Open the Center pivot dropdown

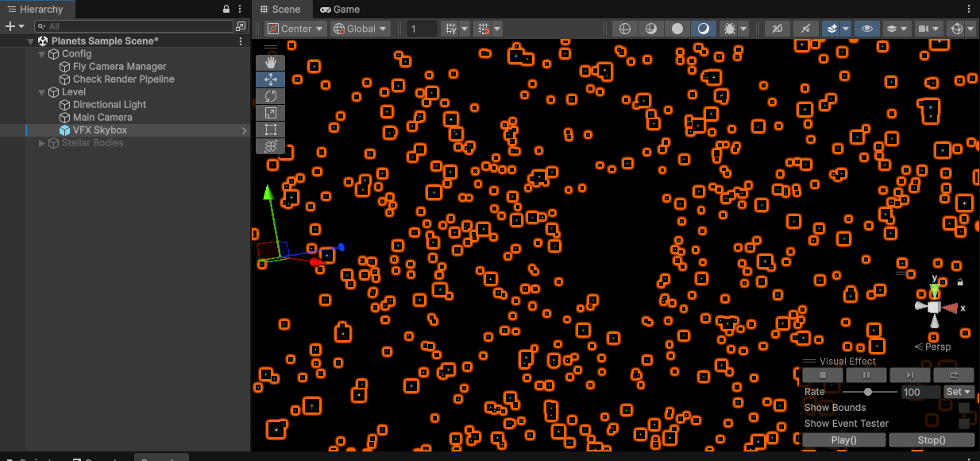click(x=295, y=29)
